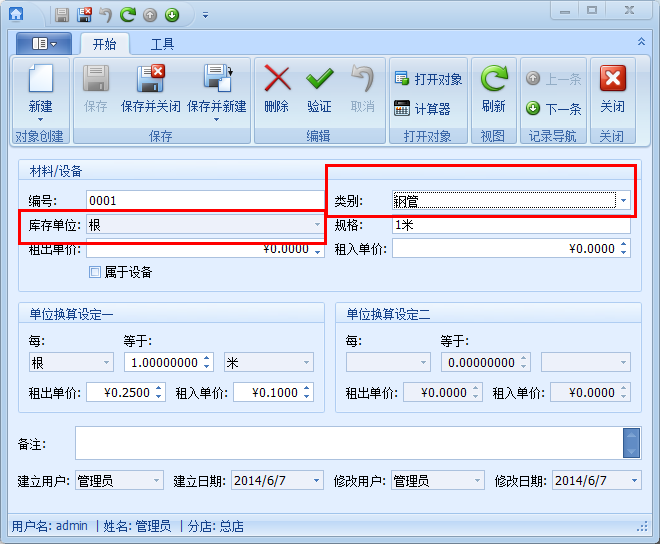This screenshot has width=660, height=544.
Task: Open the application menu button
Action: point(44,43)
